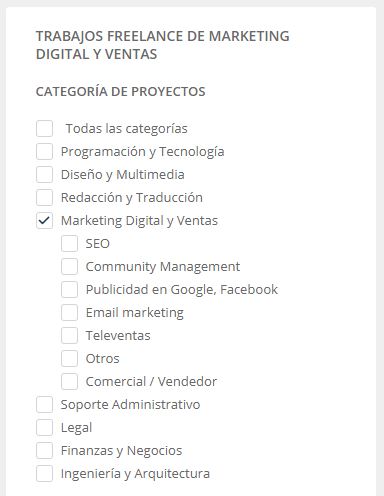Tick the Email marketing checkbox
The image size is (384, 496).
tap(69, 313)
